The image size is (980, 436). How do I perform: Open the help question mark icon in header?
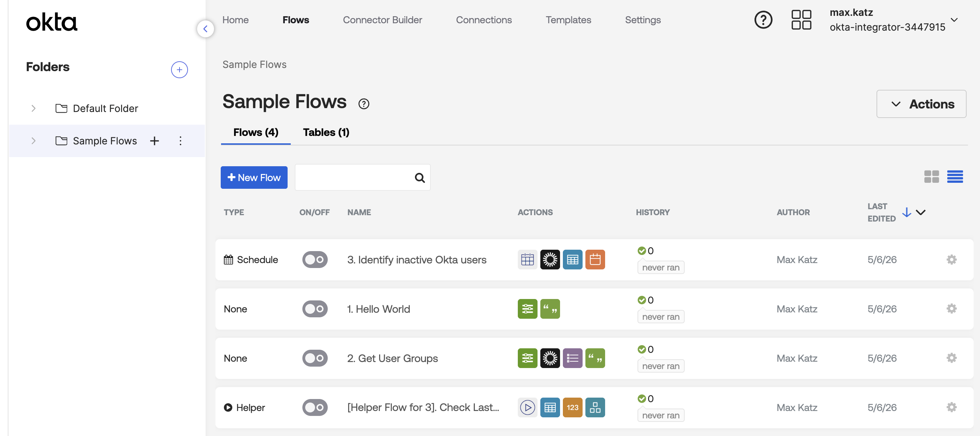(763, 20)
